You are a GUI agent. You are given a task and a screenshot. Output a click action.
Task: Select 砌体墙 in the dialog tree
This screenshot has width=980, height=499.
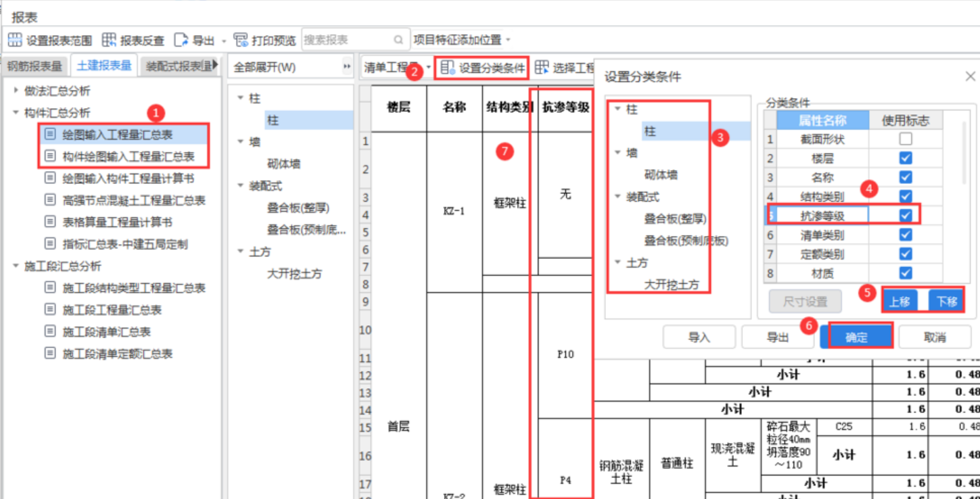[x=661, y=174]
